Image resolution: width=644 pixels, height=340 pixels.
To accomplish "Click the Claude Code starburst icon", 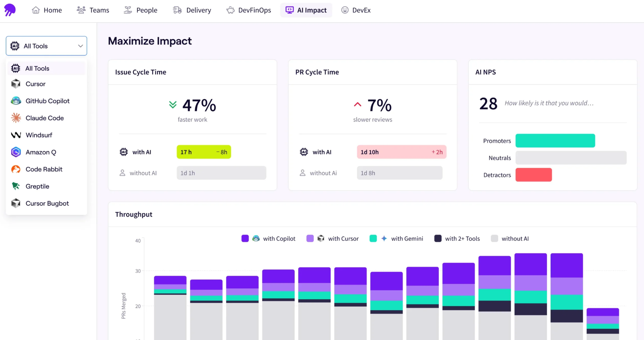I will (16, 118).
